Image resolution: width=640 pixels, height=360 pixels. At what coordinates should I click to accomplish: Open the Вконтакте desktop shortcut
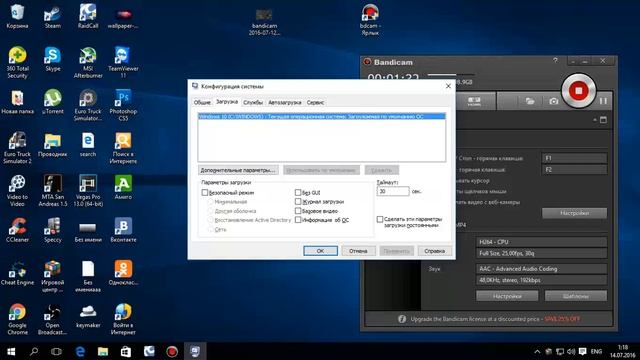(x=123, y=230)
